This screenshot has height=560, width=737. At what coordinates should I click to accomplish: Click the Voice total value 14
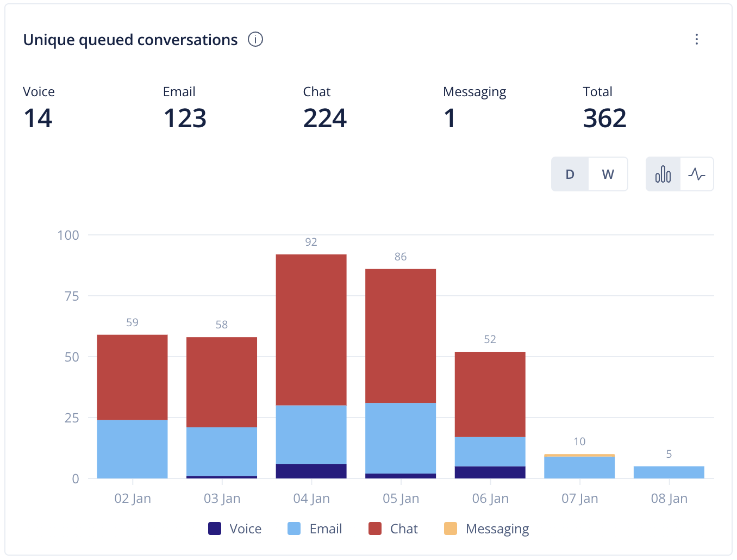click(x=38, y=118)
